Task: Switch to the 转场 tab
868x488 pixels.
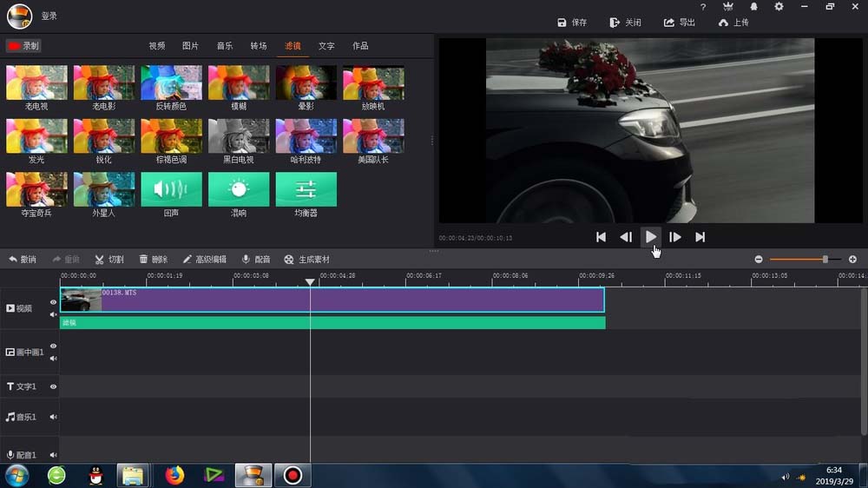Action: pos(259,46)
